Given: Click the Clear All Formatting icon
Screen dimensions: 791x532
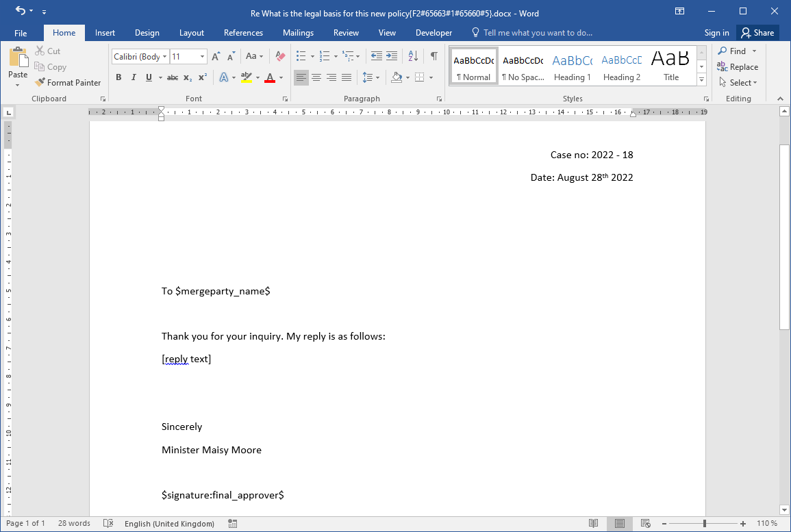Looking at the screenshot, I should tap(279, 56).
